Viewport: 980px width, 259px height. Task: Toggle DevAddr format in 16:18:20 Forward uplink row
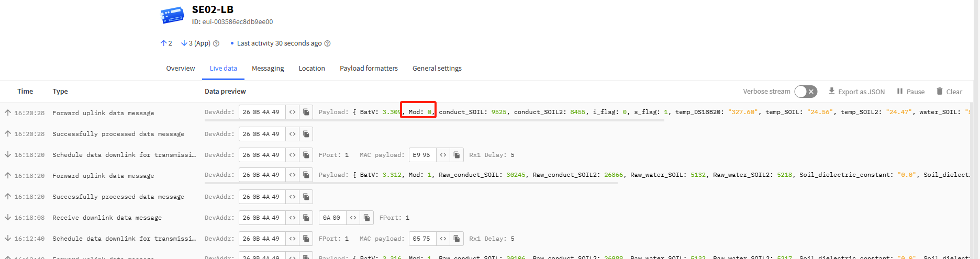(292, 175)
